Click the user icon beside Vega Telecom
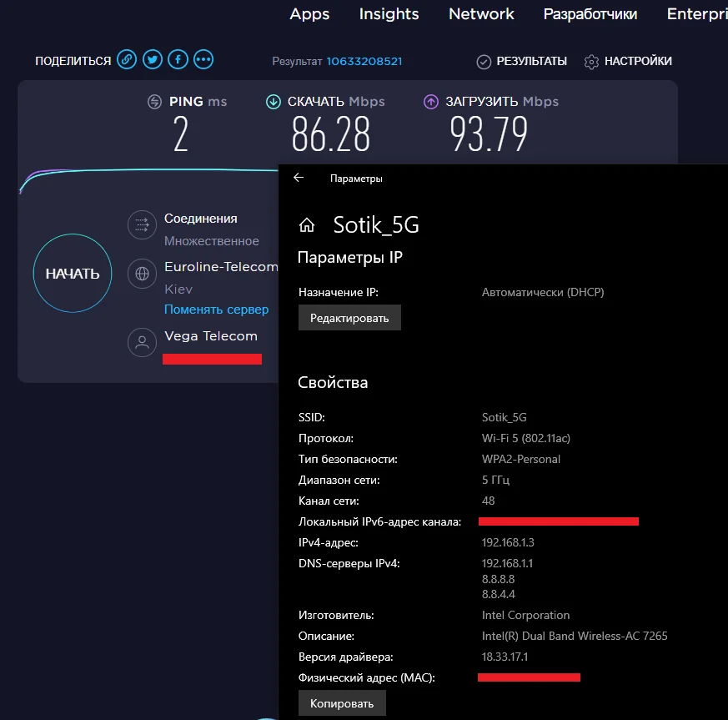728x720 pixels. coord(142,343)
